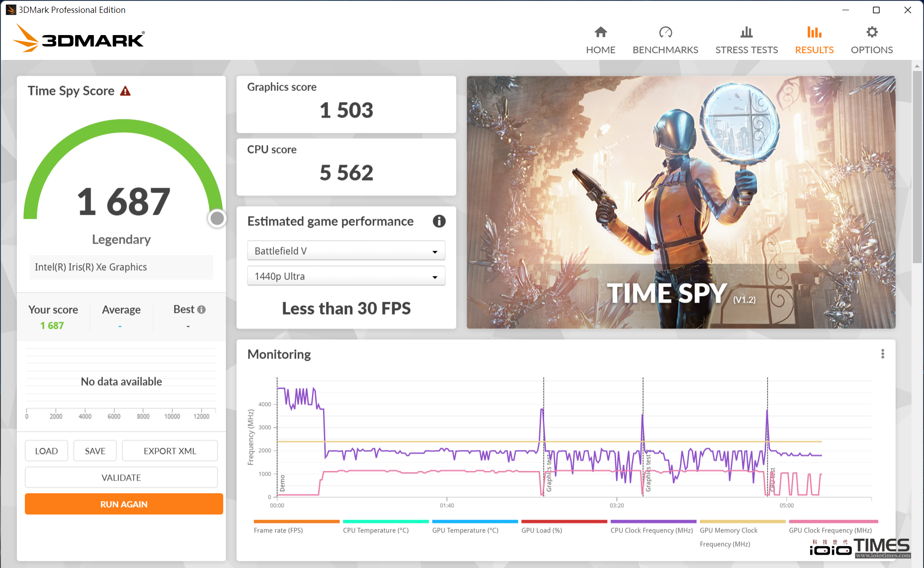The height and width of the screenshot is (568, 924).
Task: Click the Time Spy artwork thumbnail
Action: click(x=681, y=202)
